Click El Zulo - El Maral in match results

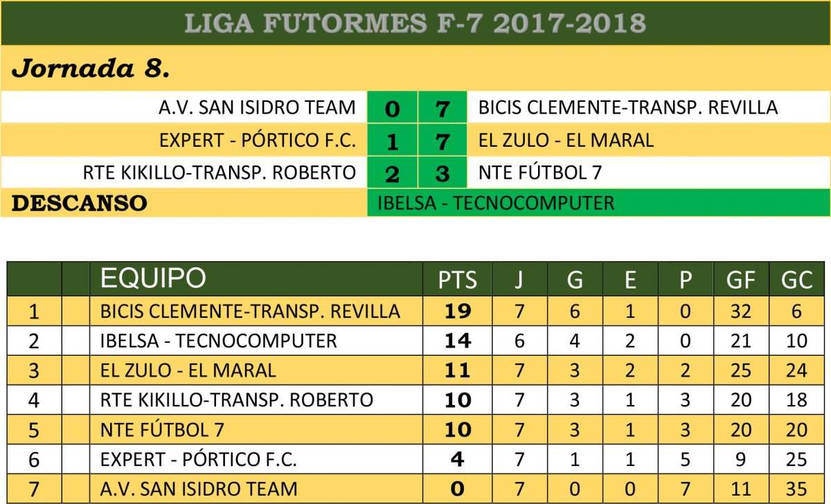pyautogui.click(x=566, y=140)
